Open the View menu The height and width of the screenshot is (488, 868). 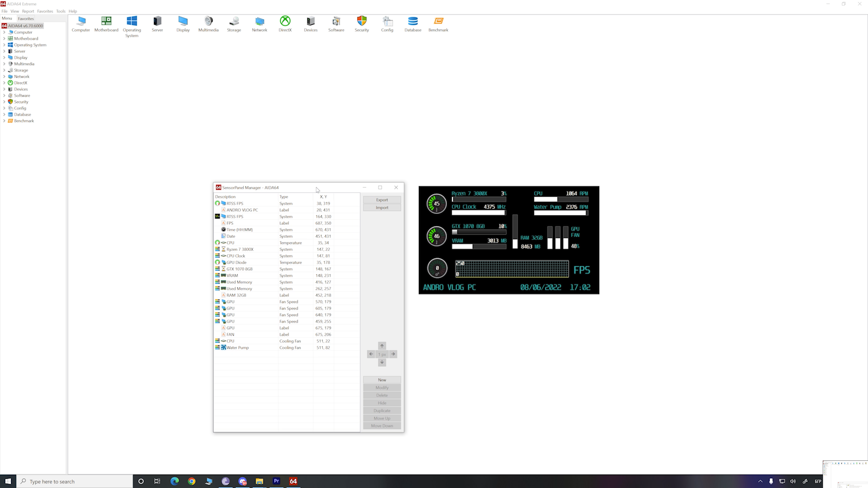pyautogui.click(x=15, y=11)
